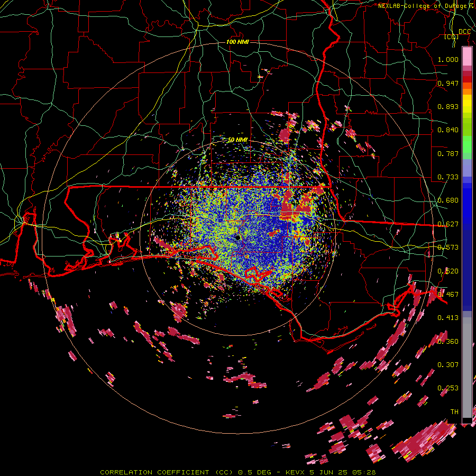Click the 0.413 scale value
The height and width of the screenshot is (476, 476).
coord(448,318)
